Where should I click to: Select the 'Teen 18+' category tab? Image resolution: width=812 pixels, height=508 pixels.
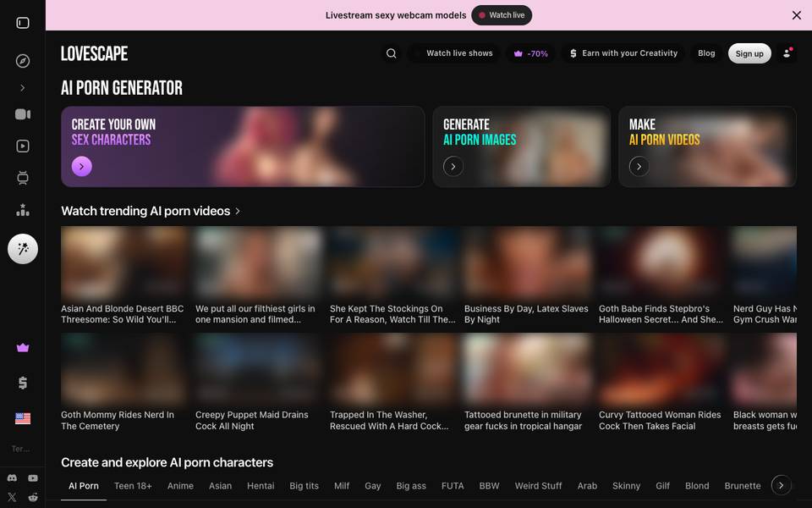point(133,486)
